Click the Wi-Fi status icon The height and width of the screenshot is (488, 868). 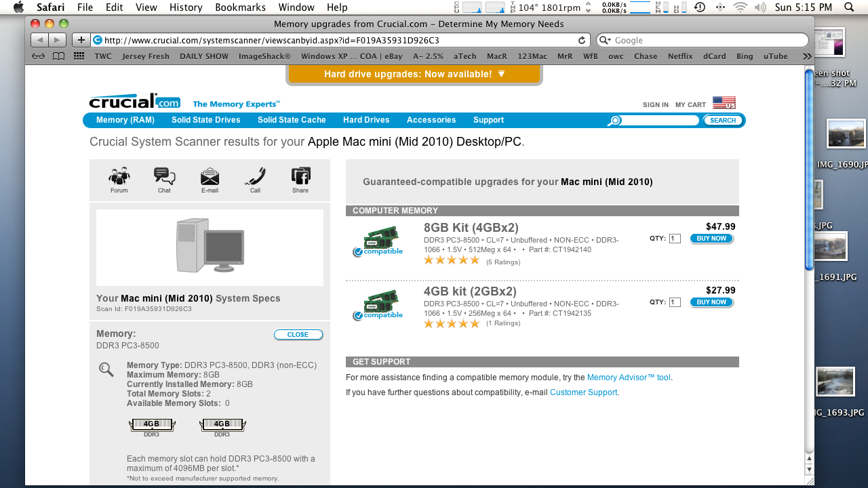click(741, 7)
